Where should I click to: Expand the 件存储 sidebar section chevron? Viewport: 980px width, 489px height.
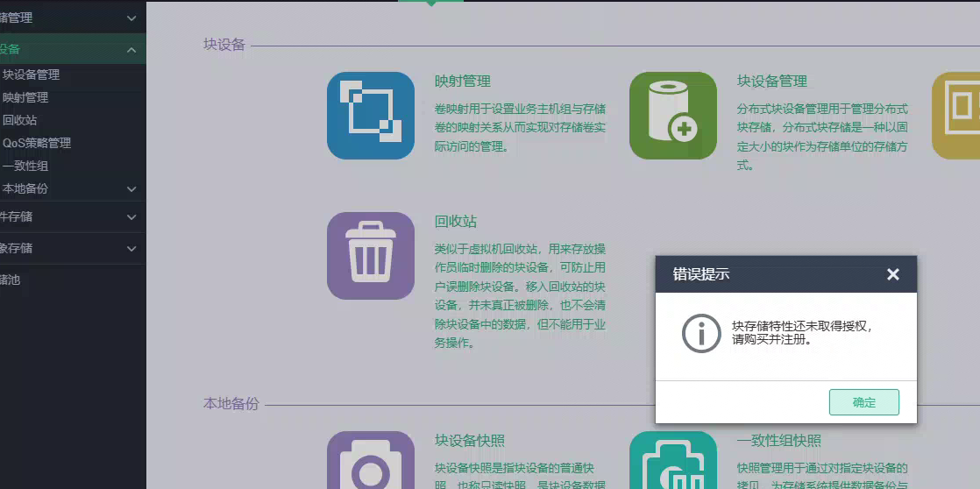131,216
